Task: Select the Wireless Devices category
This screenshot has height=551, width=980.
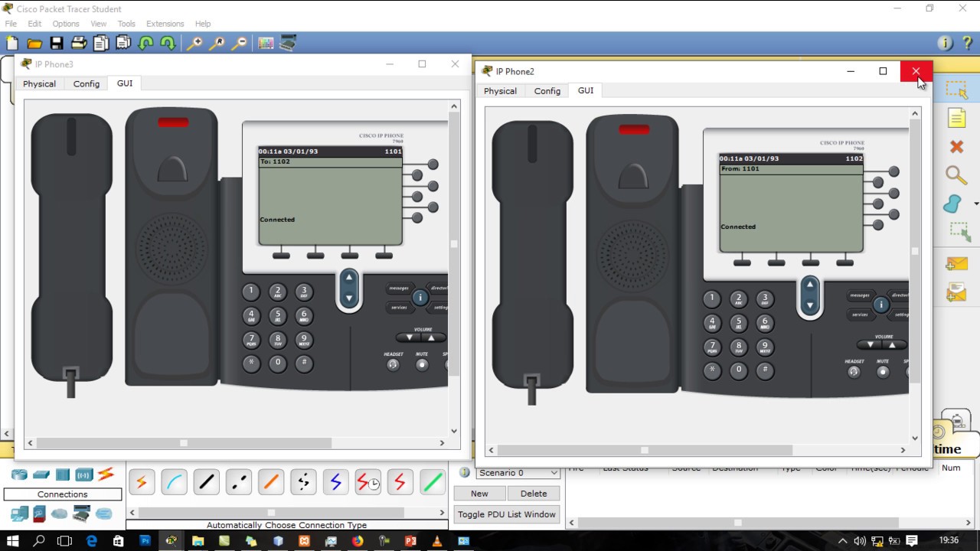Action: (83, 474)
